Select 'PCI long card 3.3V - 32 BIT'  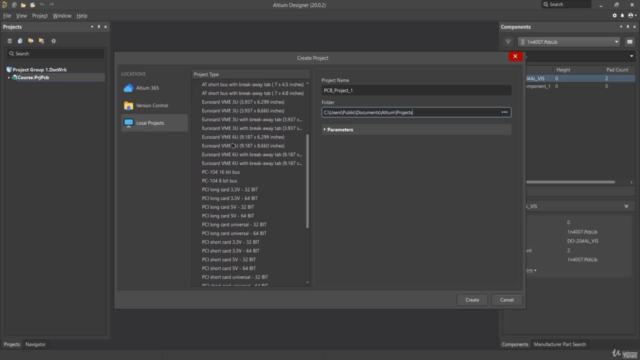(x=229, y=190)
